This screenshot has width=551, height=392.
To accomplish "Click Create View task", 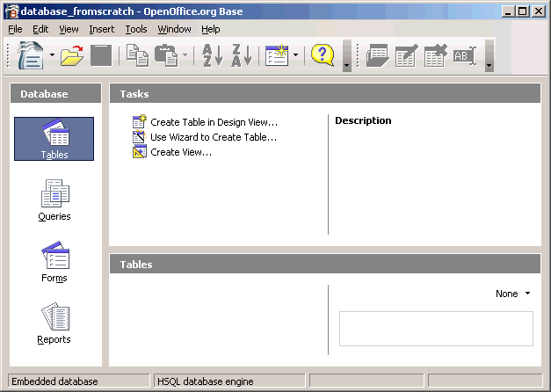I will (172, 152).
